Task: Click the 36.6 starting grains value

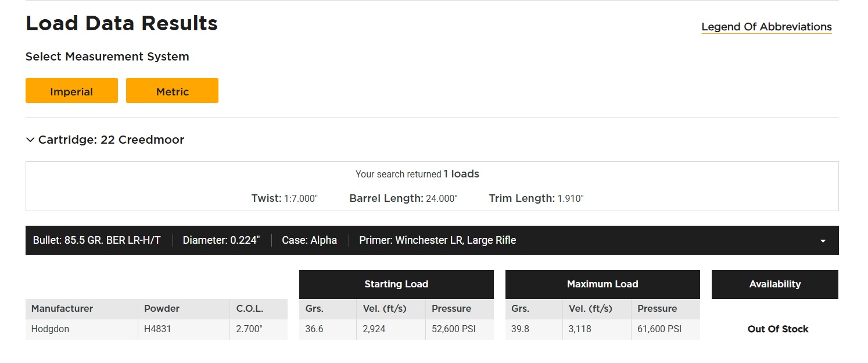Action: (x=314, y=329)
